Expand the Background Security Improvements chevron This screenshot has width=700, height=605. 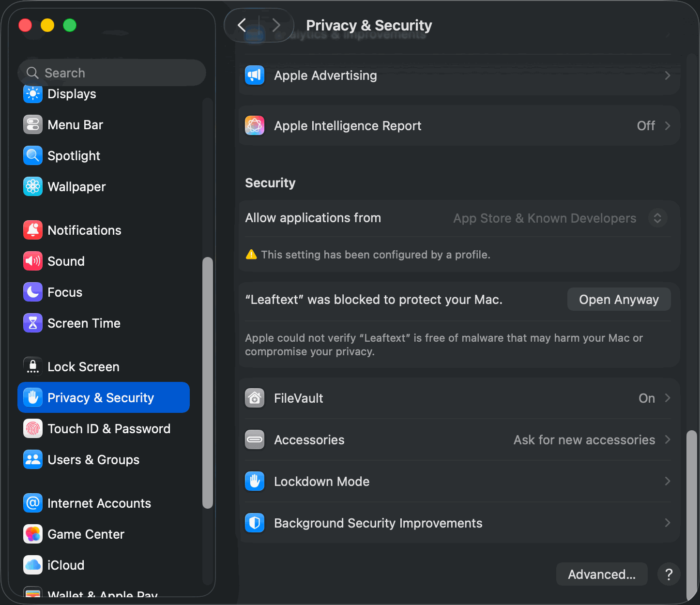pyautogui.click(x=668, y=523)
